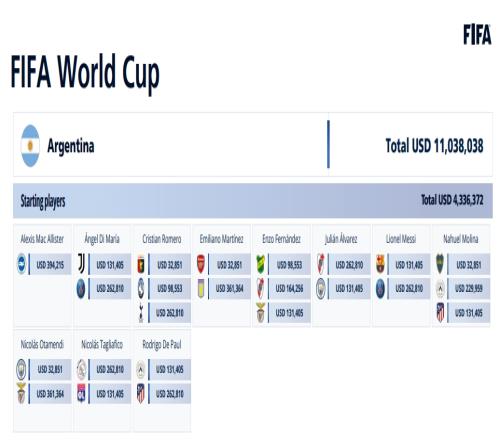Click the Boca Juniors crest under Nahuel Molina

(x=440, y=264)
